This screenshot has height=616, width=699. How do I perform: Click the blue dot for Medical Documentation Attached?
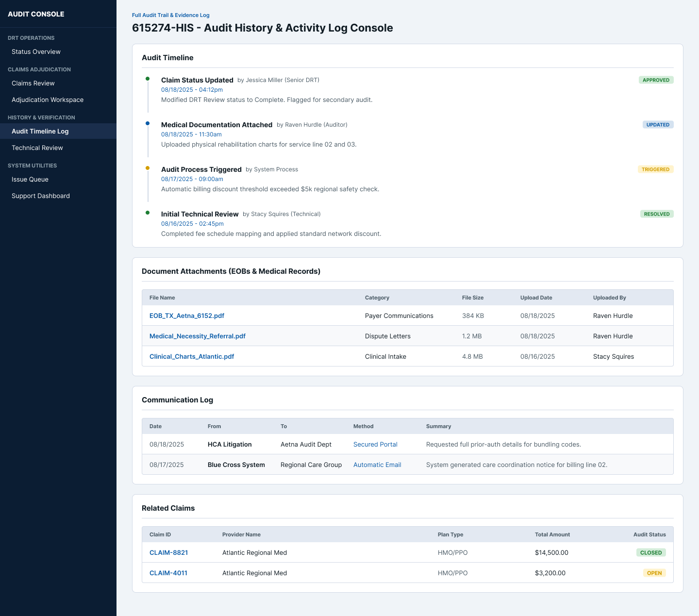click(148, 123)
